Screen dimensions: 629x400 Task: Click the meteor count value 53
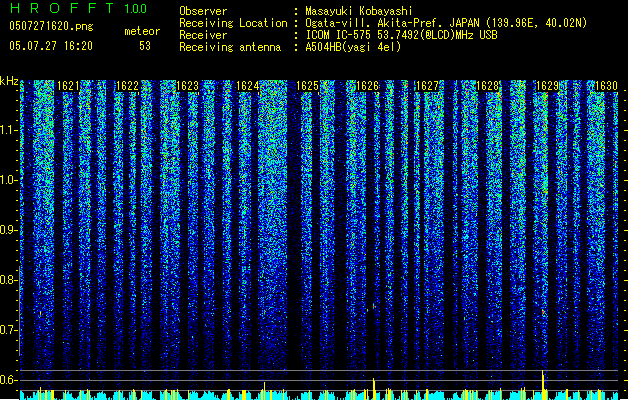[145, 46]
